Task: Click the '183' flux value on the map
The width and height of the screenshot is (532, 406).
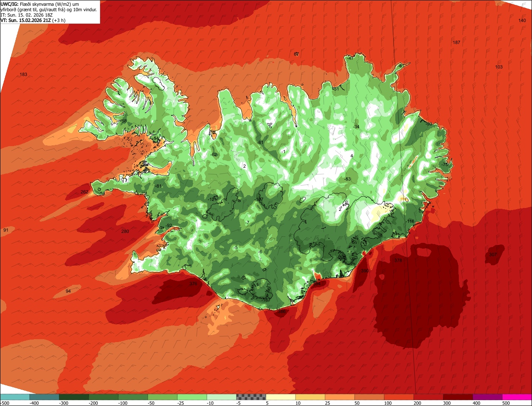Action: (23, 74)
